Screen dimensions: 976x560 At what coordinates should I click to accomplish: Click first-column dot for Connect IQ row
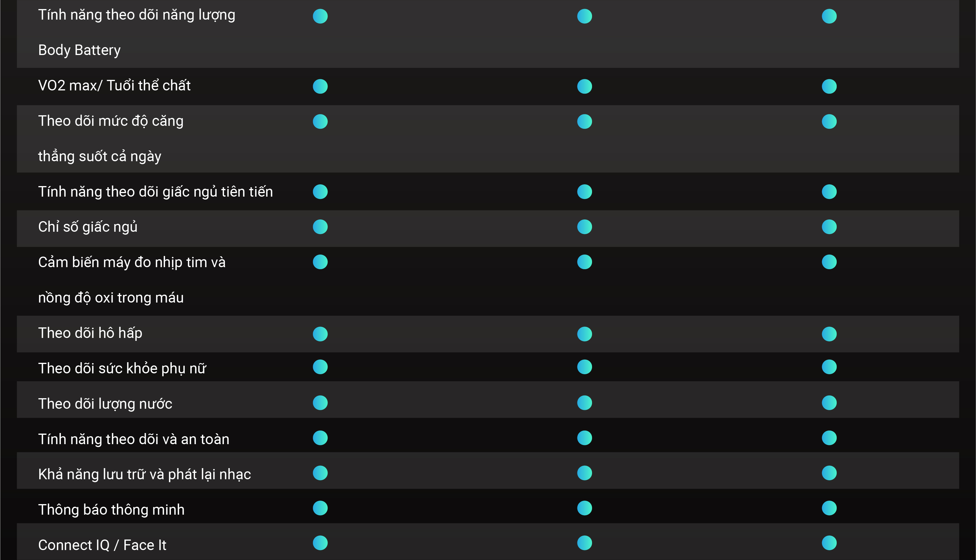tap(320, 543)
